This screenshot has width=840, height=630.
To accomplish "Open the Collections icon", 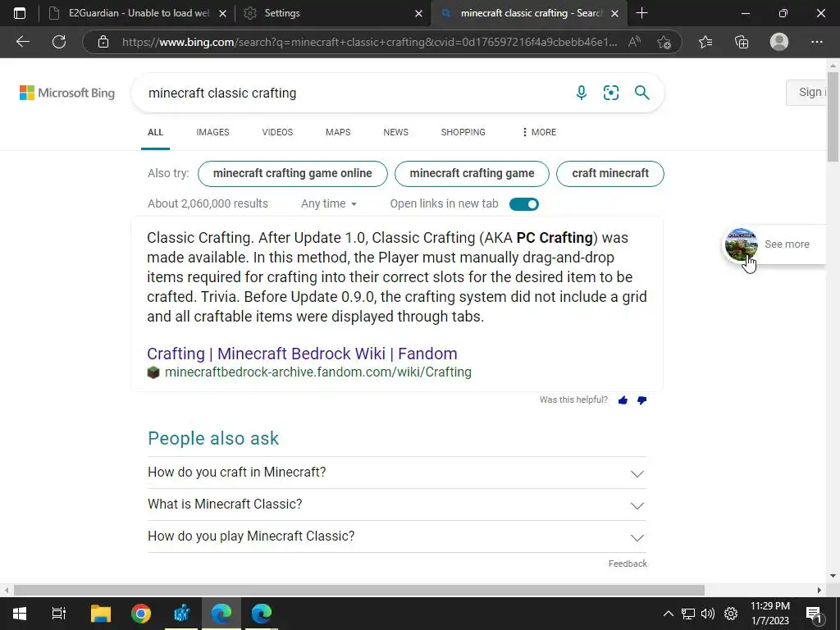I will click(742, 42).
